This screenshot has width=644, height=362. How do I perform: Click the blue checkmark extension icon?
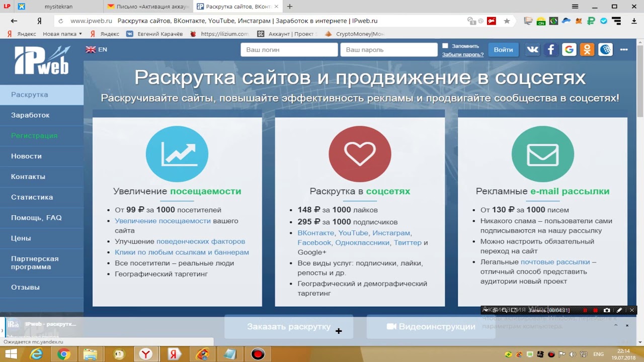[604, 21]
